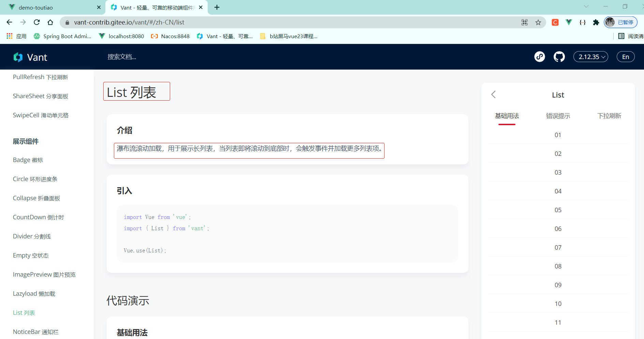
Task: Bookmark this page with the star icon
Action: coord(538,23)
